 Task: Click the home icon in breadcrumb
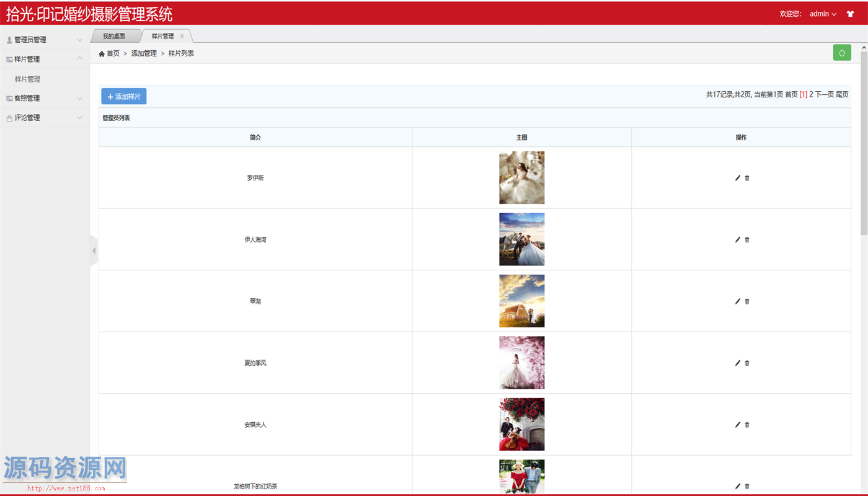[102, 54]
